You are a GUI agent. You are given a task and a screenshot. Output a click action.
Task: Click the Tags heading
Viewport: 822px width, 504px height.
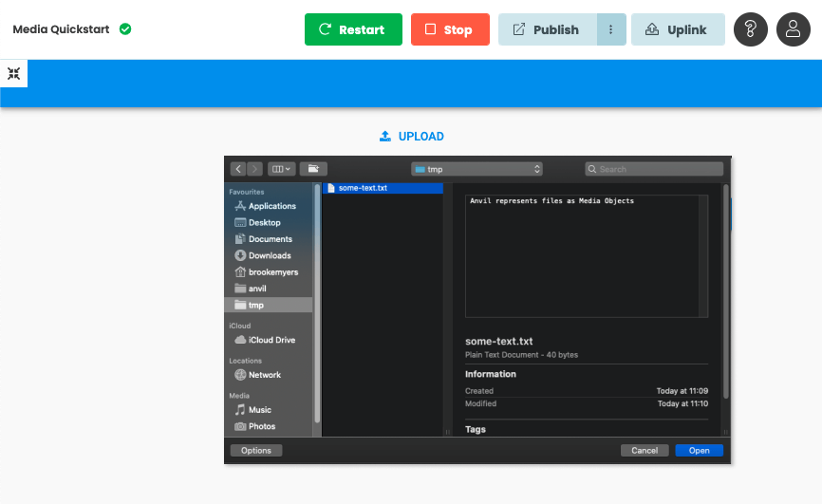[475, 429]
